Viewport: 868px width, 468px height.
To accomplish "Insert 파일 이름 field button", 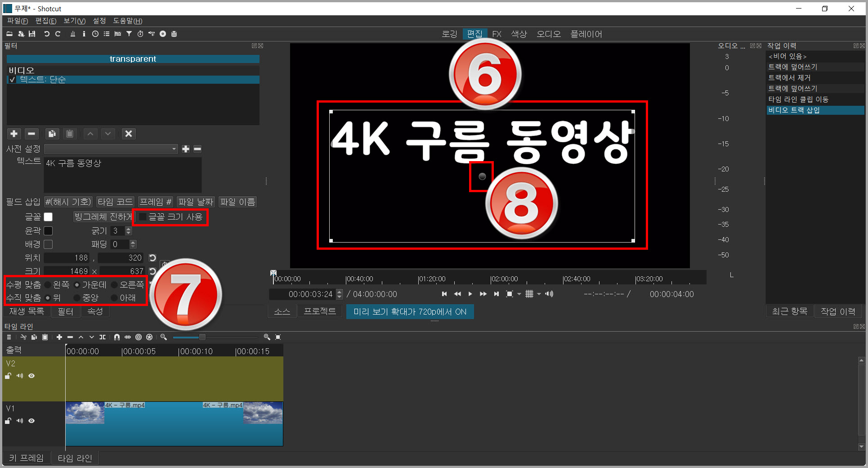I will pyautogui.click(x=237, y=202).
